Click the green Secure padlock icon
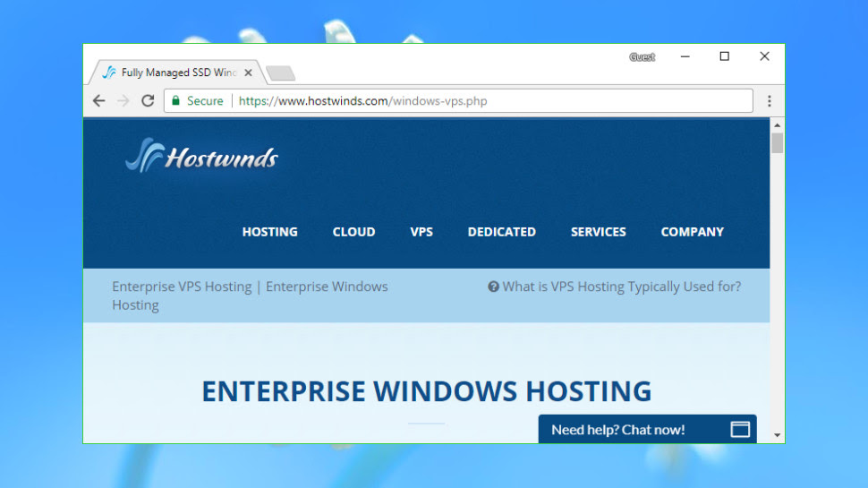This screenshot has height=488, width=868. (x=176, y=101)
